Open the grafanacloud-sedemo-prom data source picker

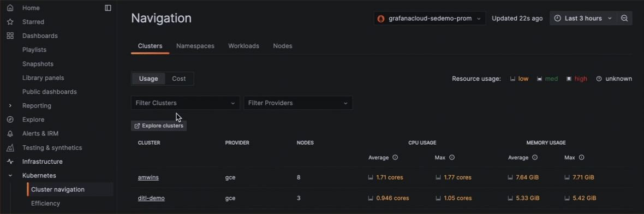(430, 18)
